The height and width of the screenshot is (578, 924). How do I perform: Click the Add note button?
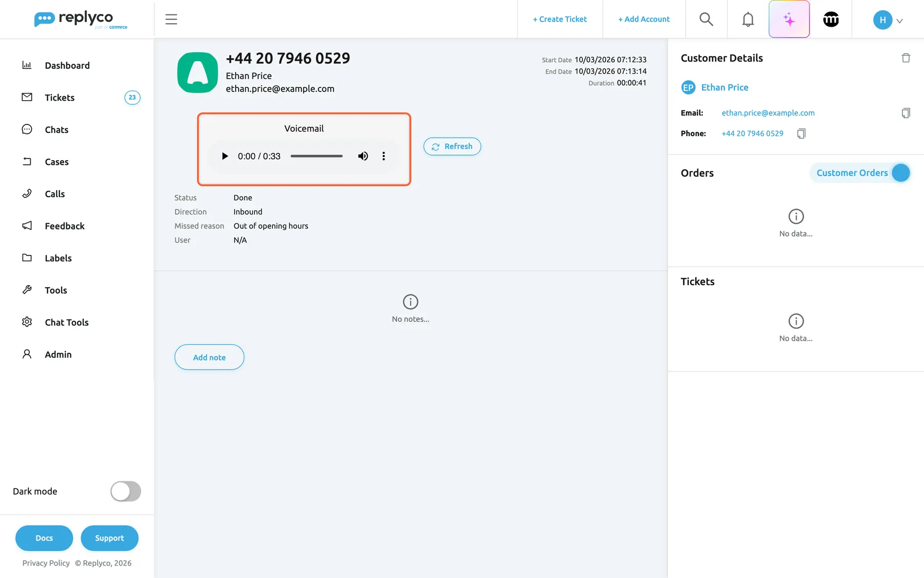209,357
